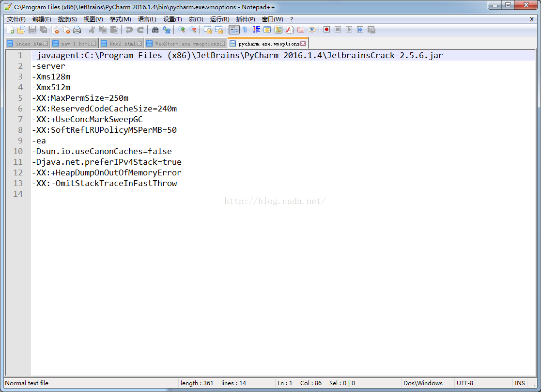The width and height of the screenshot is (541, 392).
Task: Click the Paste clipboard icon
Action: point(114,30)
